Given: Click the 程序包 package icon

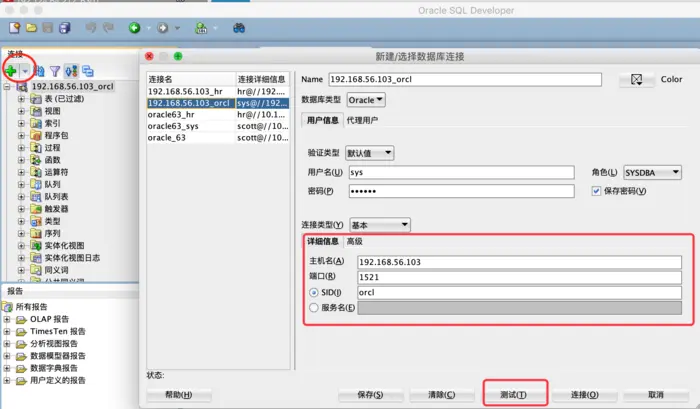Looking at the screenshot, I should point(36,135).
